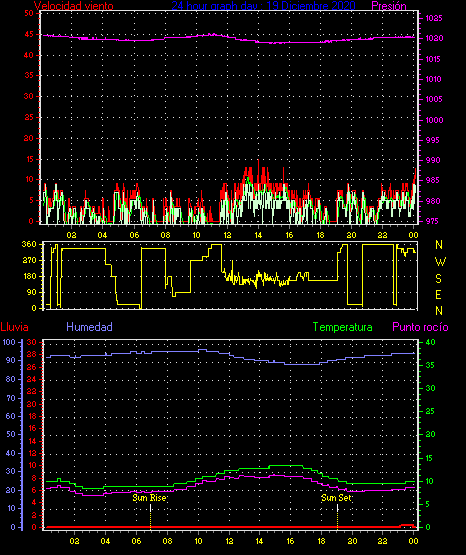Screen dimensions: 466x555
Task: Click the 360 wind direction axis value
Action: coord(29,244)
